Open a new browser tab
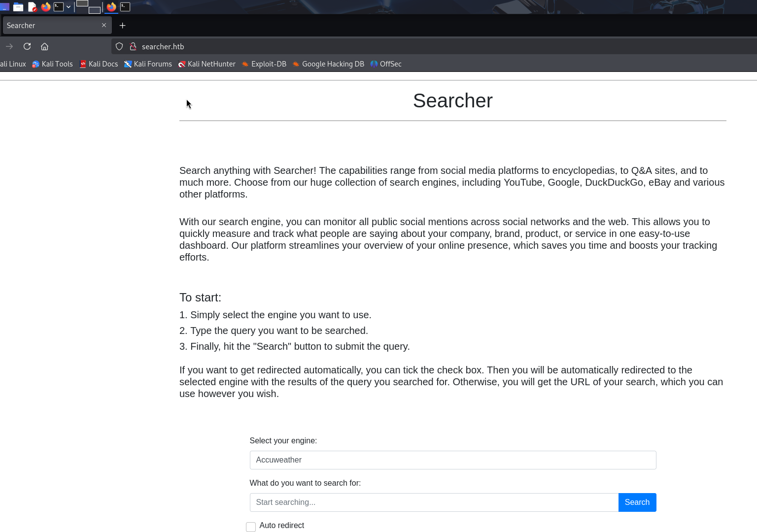 point(123,25)
